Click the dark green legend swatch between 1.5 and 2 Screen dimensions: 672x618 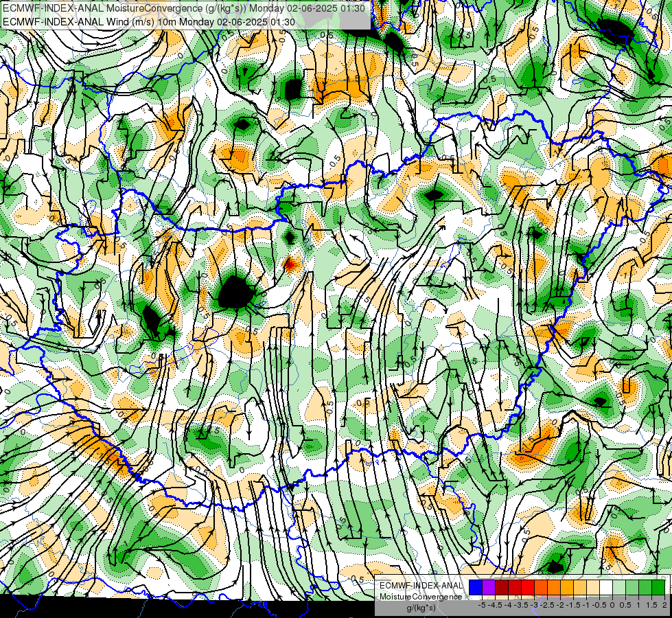tap(658, 588)
